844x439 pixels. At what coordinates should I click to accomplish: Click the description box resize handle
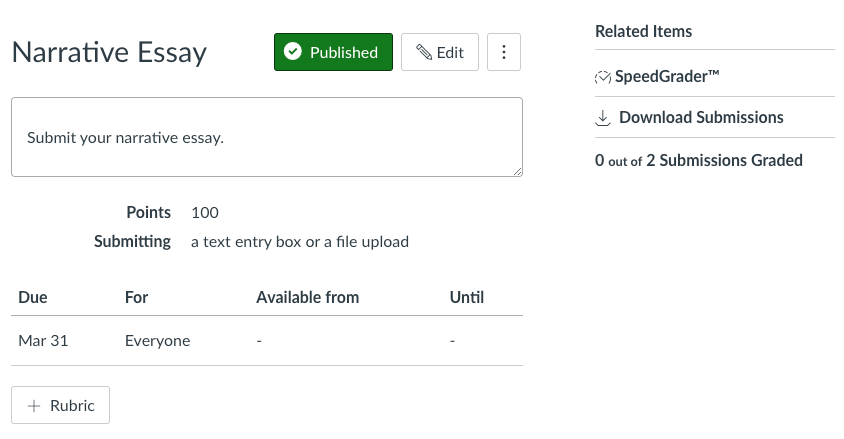(517, 171)
